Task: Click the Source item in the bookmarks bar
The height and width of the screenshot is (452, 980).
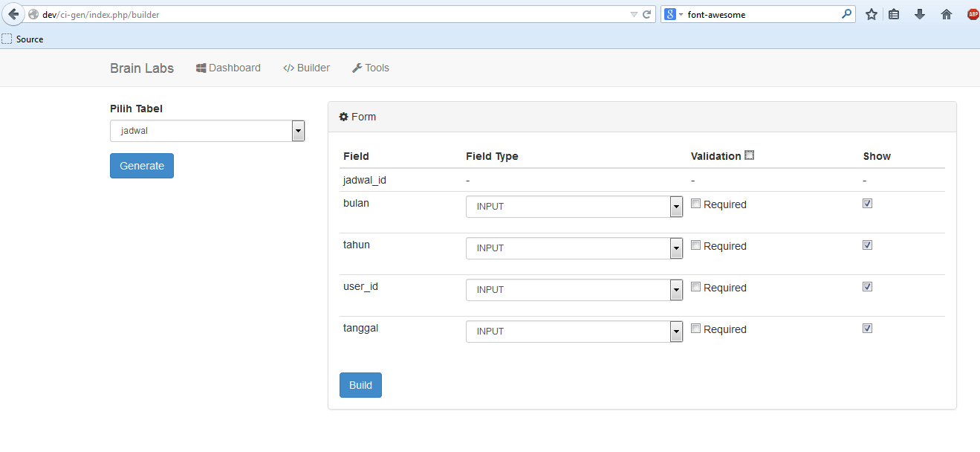Action: (24, 39)
